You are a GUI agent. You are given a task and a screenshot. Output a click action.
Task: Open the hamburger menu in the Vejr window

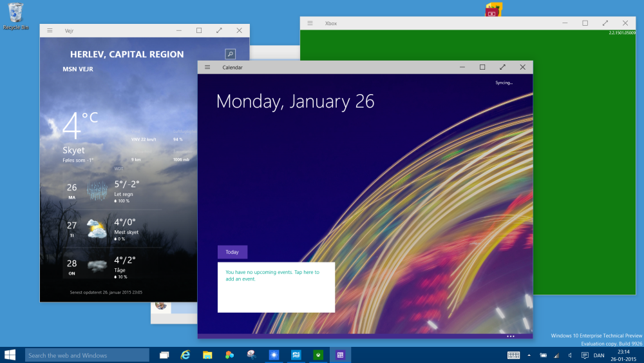point(50,30)
